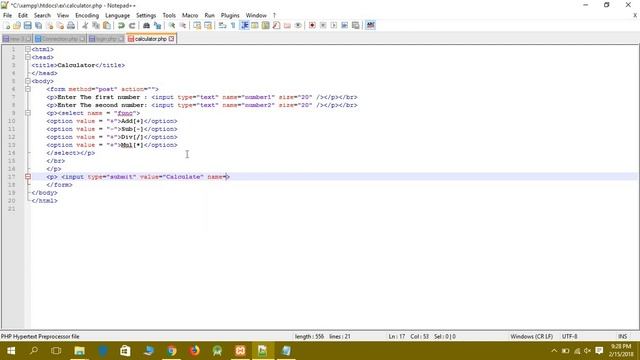Save the current recorded macro icon

[x=356, y=25]
